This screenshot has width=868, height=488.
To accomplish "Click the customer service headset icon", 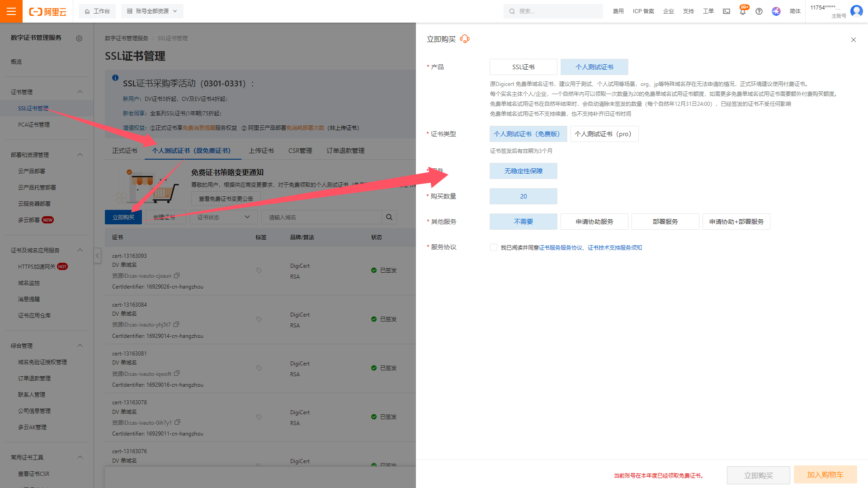I will [465, 39].
